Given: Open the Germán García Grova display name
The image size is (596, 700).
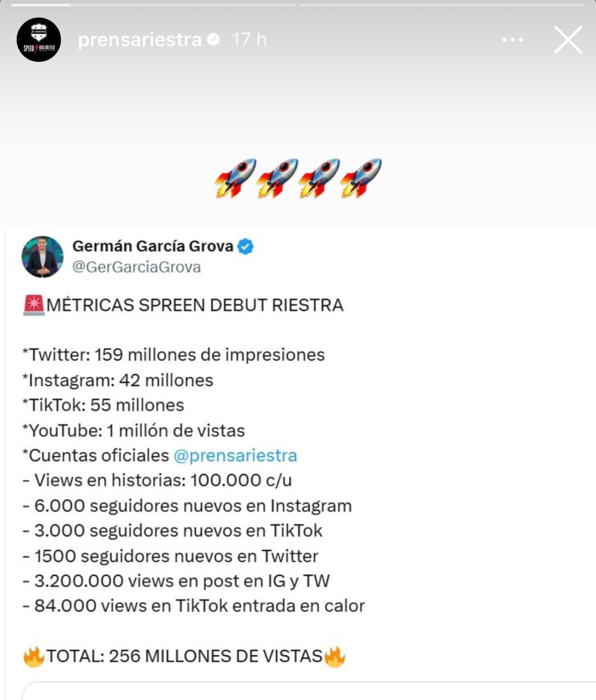Looking at the screenshot, I should click(x=153, y=246).
